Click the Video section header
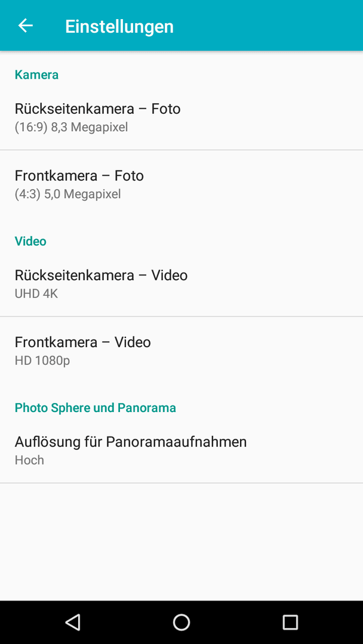The width and height of the screenshot is (363, 644). (x=30, y=241)
